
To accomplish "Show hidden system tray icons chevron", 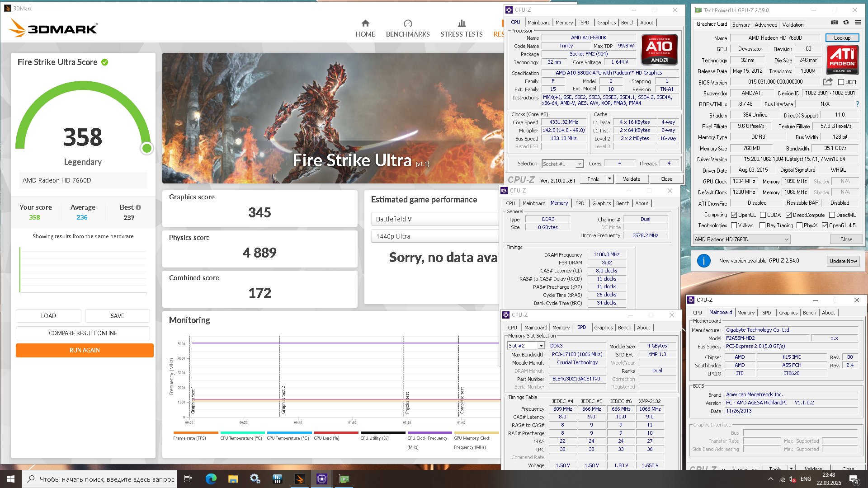I will (x=770, y=479).
